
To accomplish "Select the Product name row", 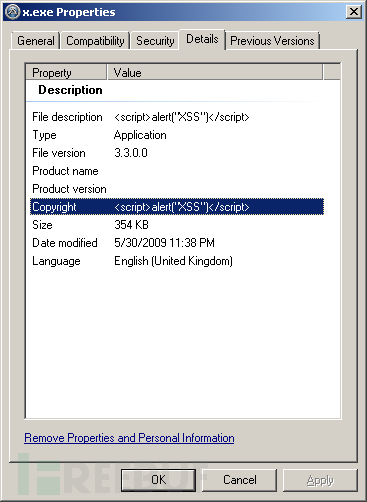I will (x=177, y=171).
